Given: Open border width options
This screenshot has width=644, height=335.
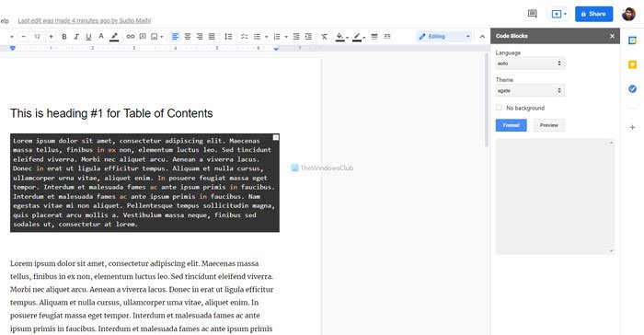Looking at the screenshot, I should 374,37.
